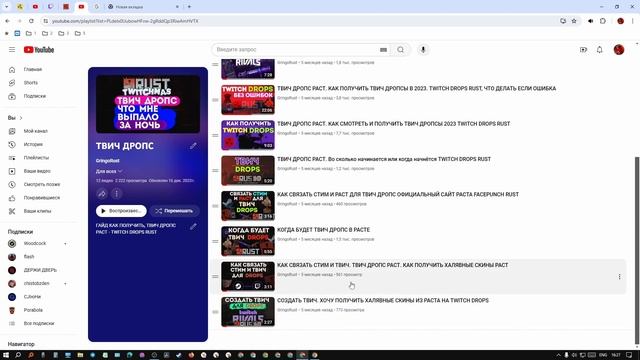Click the search magnifier button
Viewport: 640px width, 360px height.
(x=400, y=49)
